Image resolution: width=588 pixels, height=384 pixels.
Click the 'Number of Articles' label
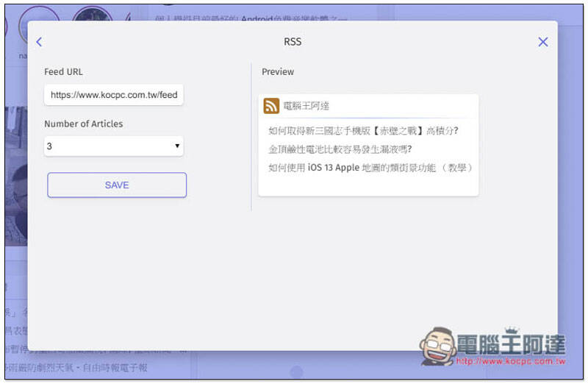pyautogui.click(x=84, y=124)
